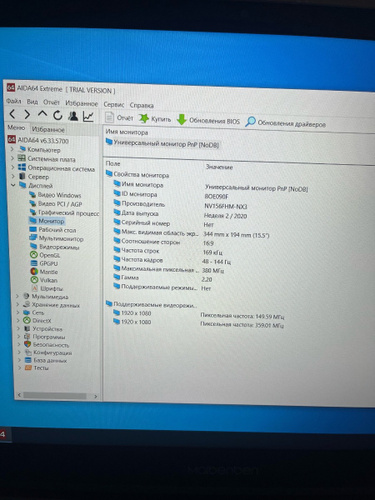
Task: Open user manager toolbar icon
Action: pyautogui.click(x=73, y=116)
